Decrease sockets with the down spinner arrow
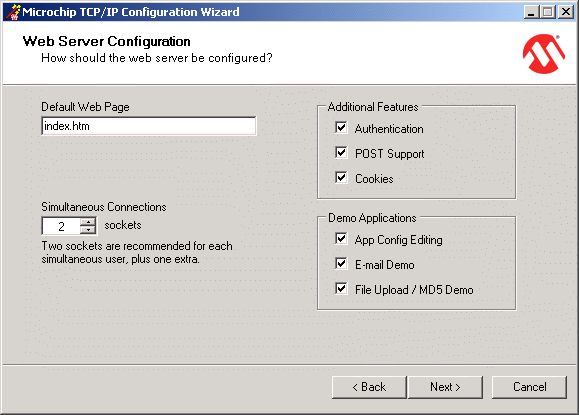 (88, 230)
